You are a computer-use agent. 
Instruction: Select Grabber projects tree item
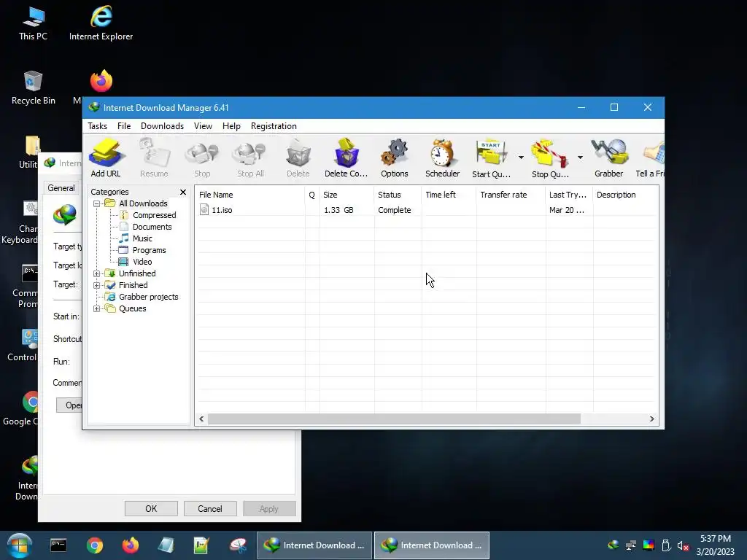point(149,297)
